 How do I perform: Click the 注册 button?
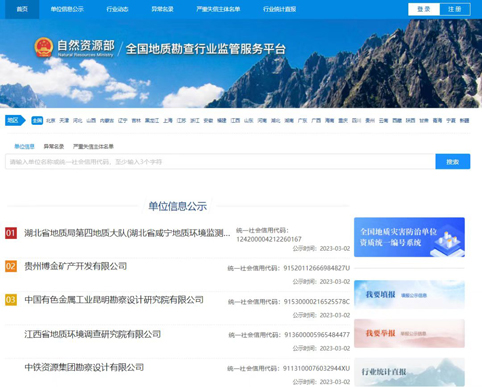coord(455,9)
